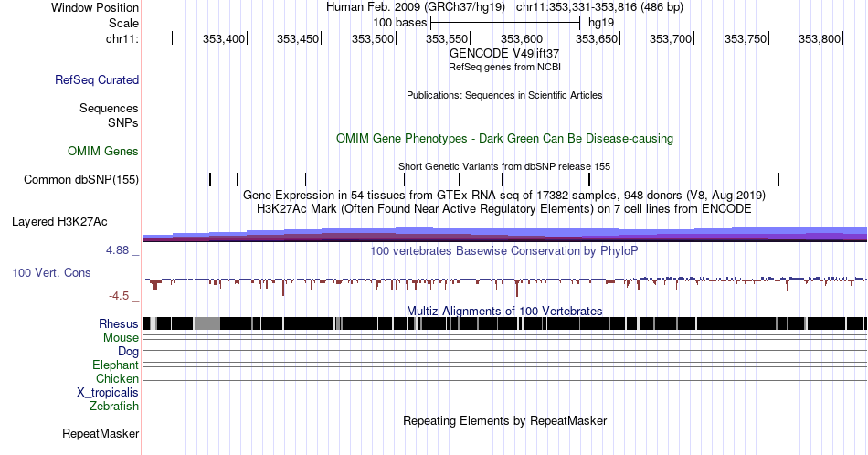Click the Elephant species label
The image size is (868, 455).
(115, 365)
